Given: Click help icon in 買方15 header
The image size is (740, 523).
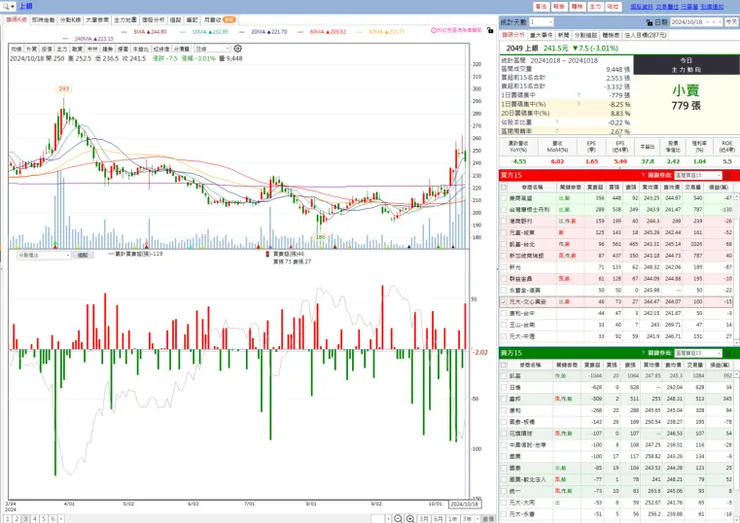Looking at the screenshot, I should click(643, 175).
